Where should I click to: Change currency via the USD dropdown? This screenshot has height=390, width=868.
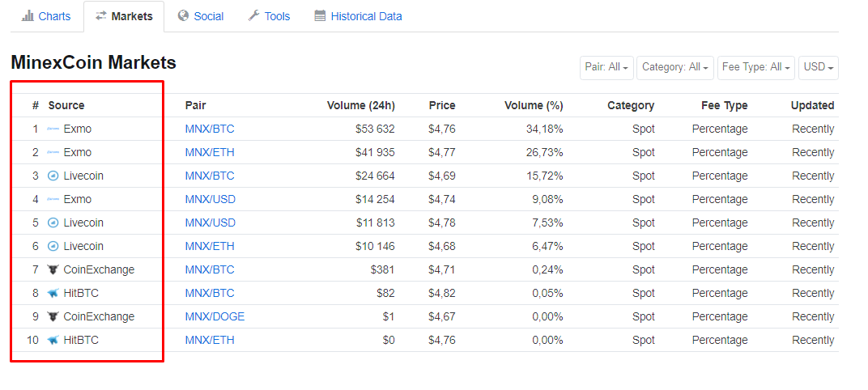click(818, 67)
